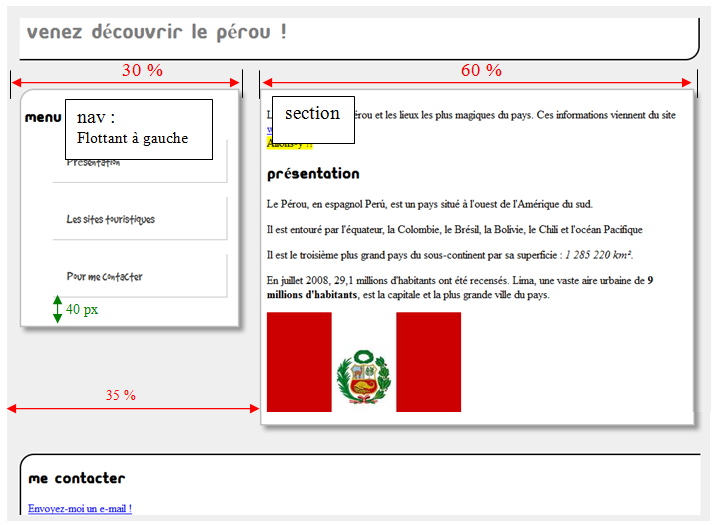Click the left red stripe of flag
Viewport: 714px width, 525px height.
pos(298,361)
